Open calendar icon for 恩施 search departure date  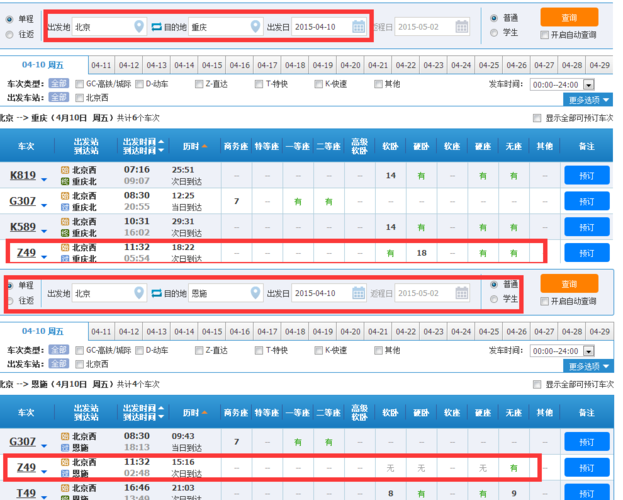click(x=358, y=293)
